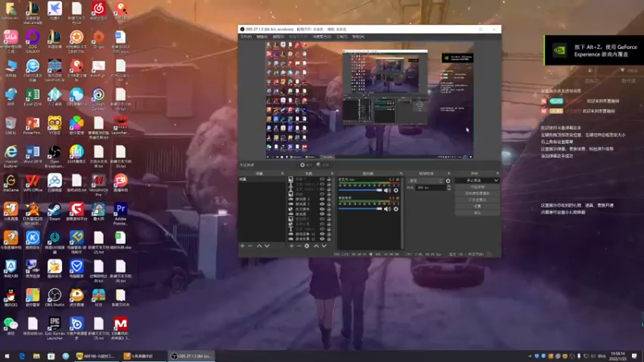This screenshot has height=362, width=644.
Task: Toggle eye of browser globe source row
Action: coord(322,209)
